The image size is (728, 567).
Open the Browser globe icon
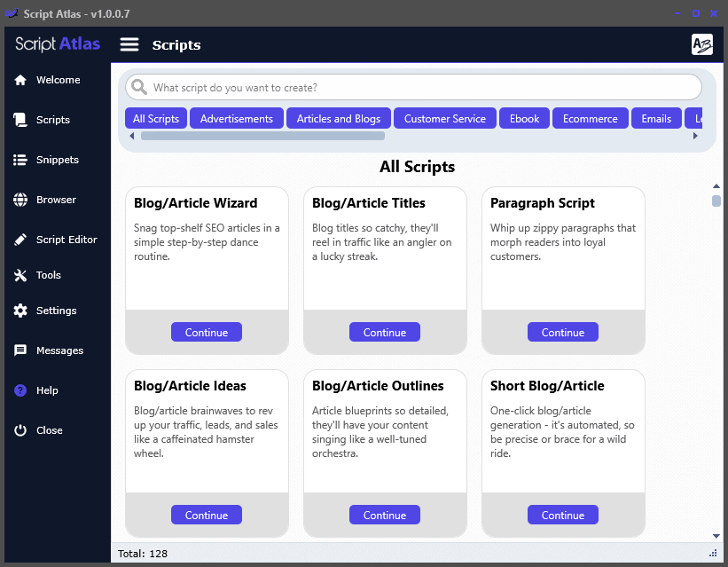pyautogui.click(x=20, y=200)
